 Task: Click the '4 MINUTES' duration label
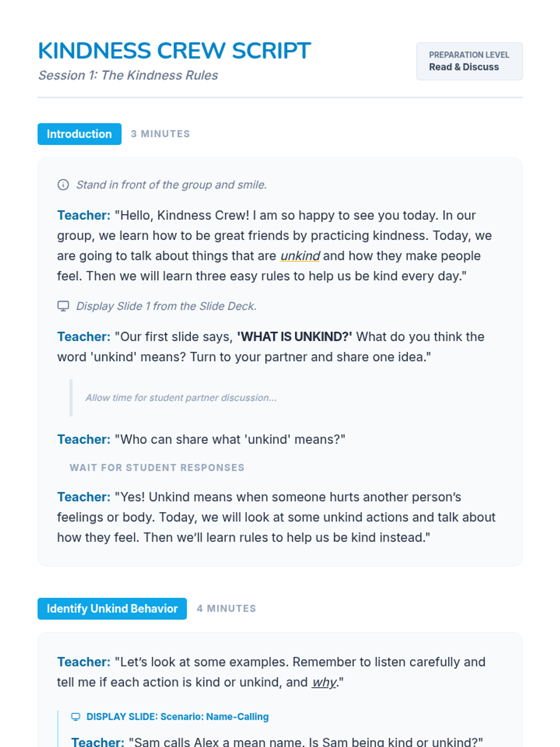[x=226, y=609]
